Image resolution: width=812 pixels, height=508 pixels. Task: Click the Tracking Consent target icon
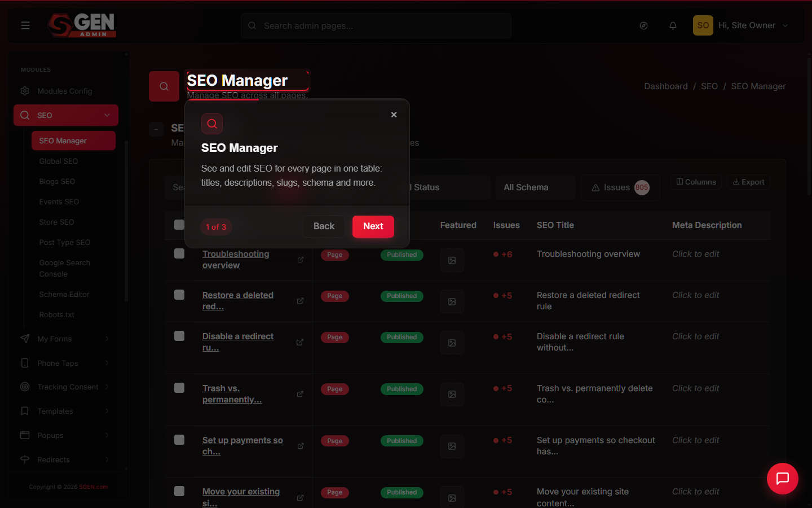(x=25, y=387)
